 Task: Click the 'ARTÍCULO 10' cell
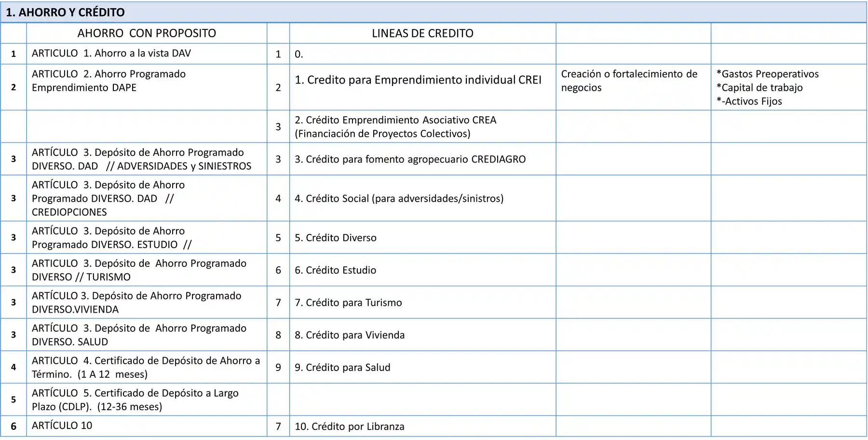click(x=147, y=426)
